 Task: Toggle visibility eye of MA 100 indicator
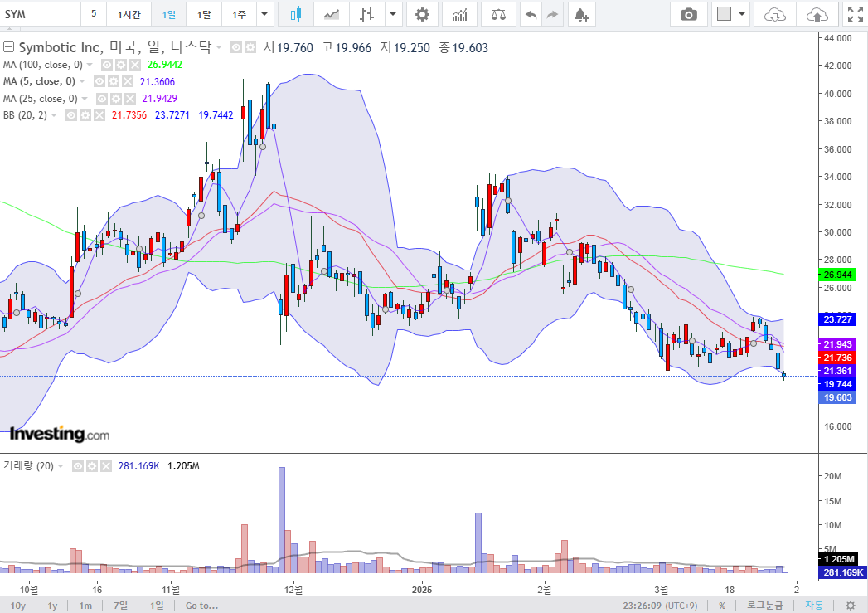[107, 65]
